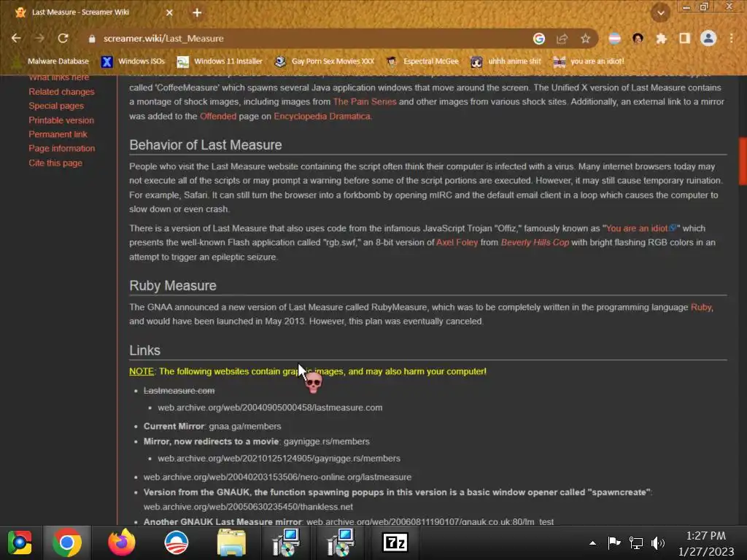
Task: Open the first installer taskbar icon
Action: click(286, 542)
